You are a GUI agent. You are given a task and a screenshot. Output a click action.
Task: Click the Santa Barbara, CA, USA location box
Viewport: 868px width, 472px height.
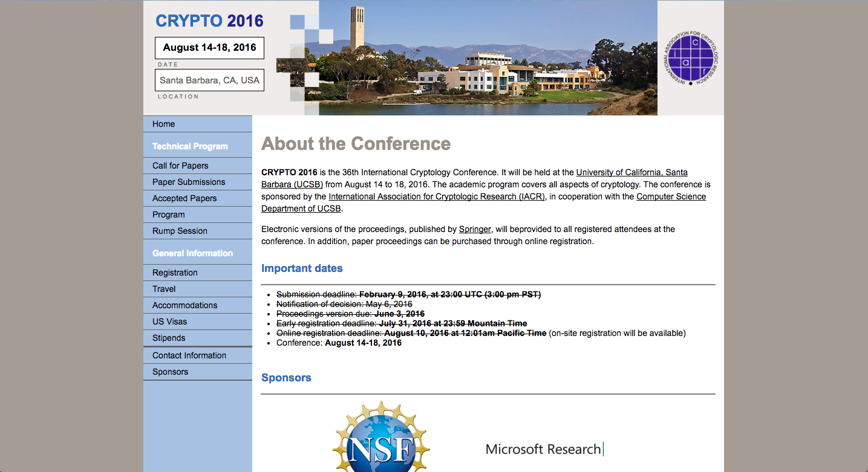click(x=209, y=80)
